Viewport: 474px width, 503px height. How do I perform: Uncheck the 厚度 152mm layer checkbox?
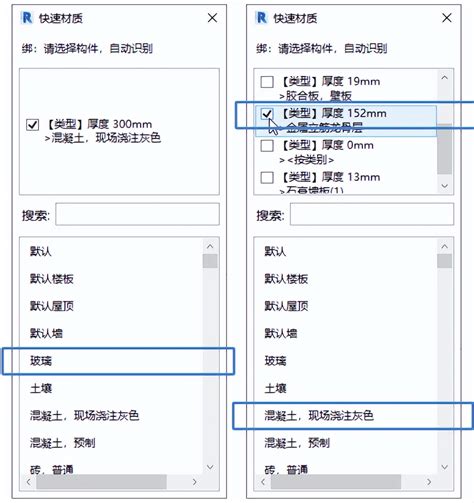point(267,114)
